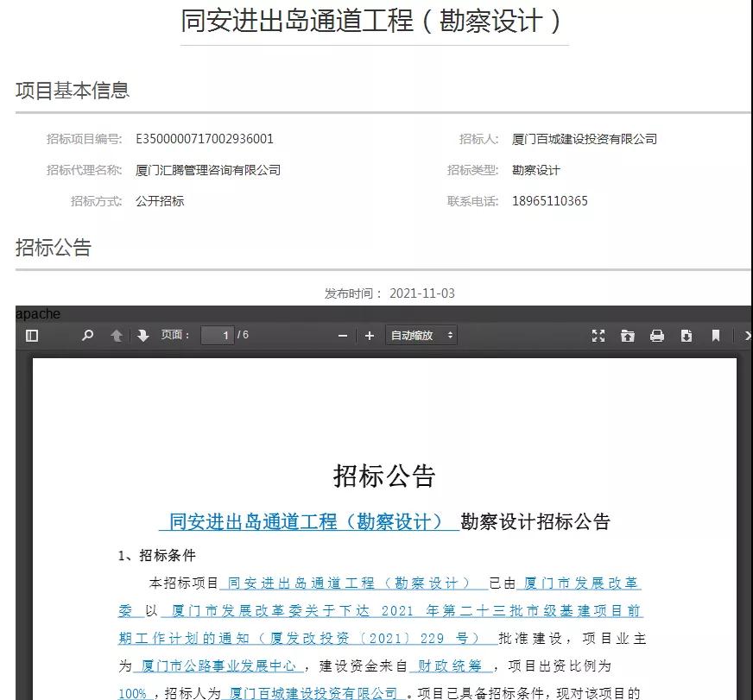This screenshot has height=700, width=753.
Task: Click the underlined 厦门市公路事业发展中心 text
Action: pos(218,666)
